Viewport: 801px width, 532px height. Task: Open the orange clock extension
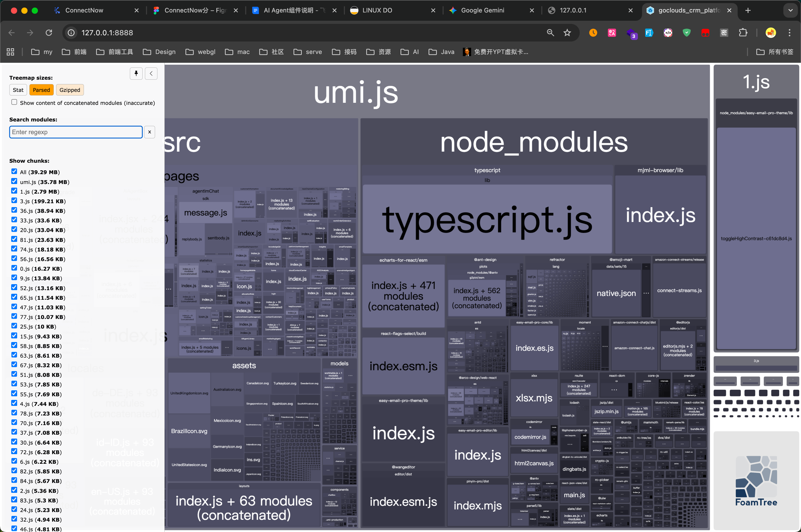tap(593, 33)
